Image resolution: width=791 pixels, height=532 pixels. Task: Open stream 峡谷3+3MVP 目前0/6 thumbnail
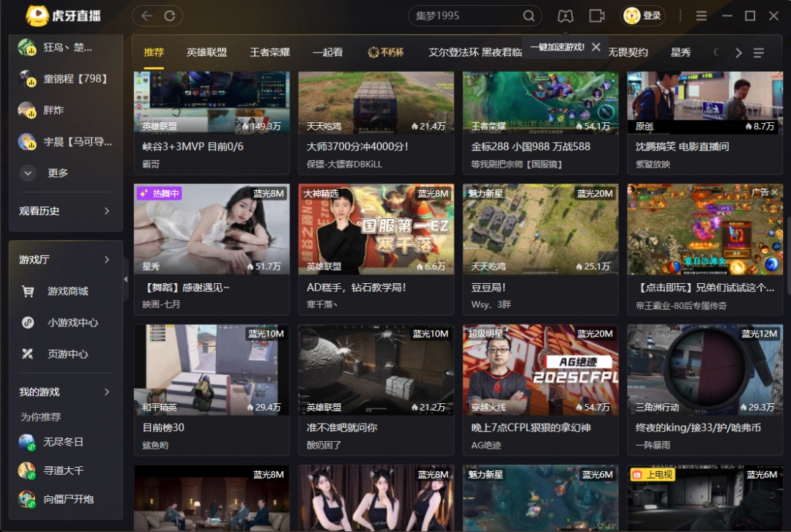[x=212, y=102]
